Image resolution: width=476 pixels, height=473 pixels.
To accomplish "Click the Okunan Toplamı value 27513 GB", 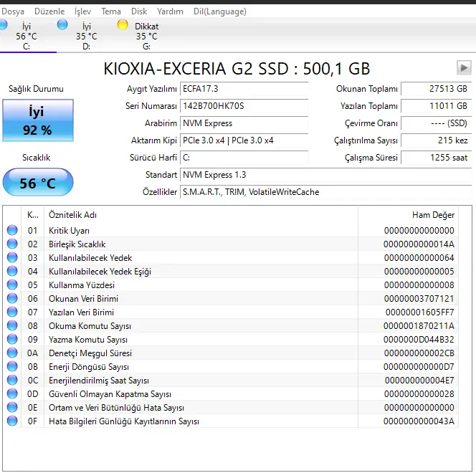I will pyautogui.click(x=437, y=89).
